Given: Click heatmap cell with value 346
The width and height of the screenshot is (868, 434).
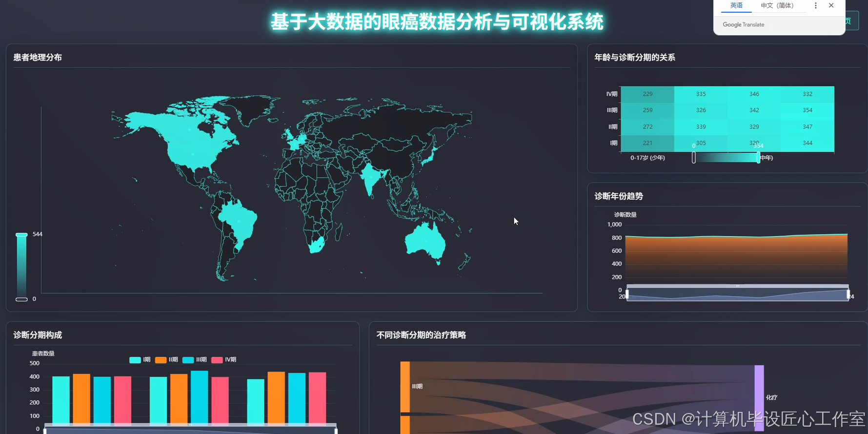Looking at the screenshot, I should (x=754, y=94).
